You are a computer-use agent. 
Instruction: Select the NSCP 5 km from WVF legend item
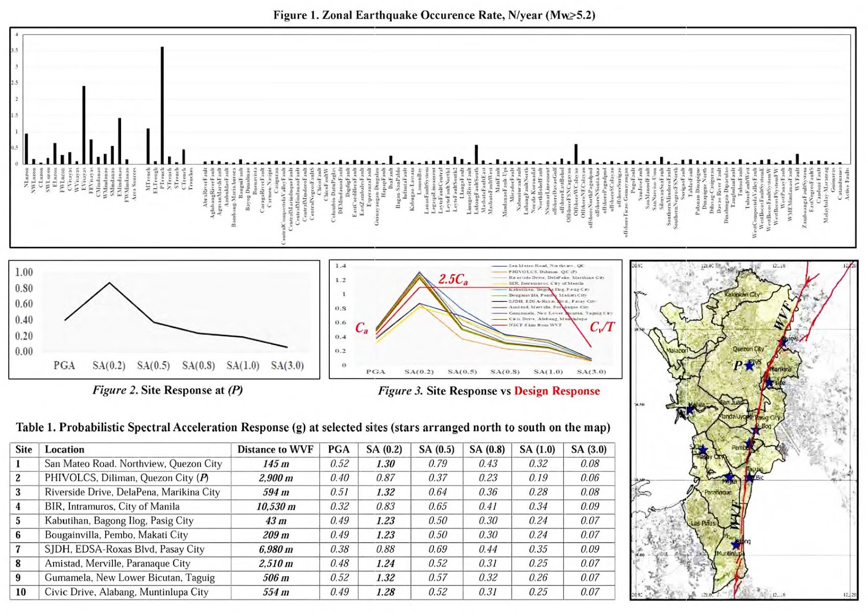coord(534,325)
